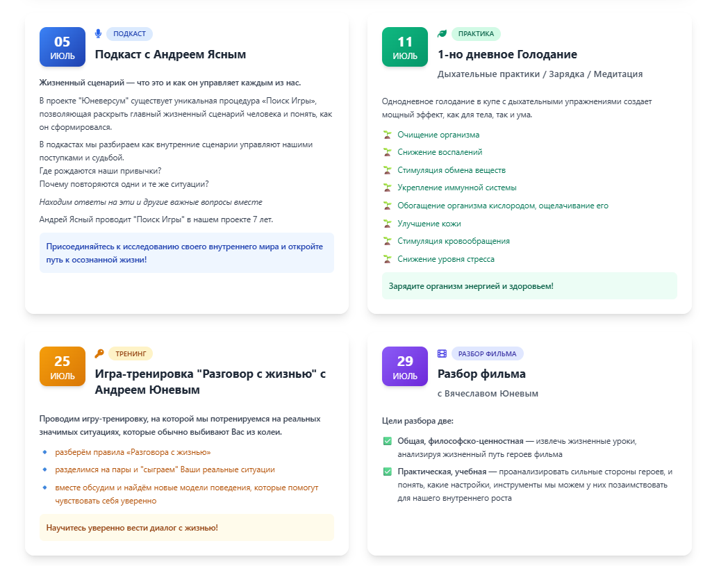Screen dimensions: 728x566
Task: Click the orange 25 ИЮЛЬ date badge
Action: [x=63, y=367]
